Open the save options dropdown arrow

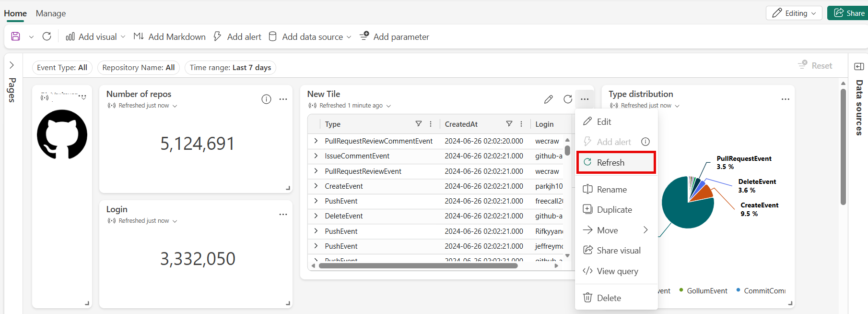(31, 37)
